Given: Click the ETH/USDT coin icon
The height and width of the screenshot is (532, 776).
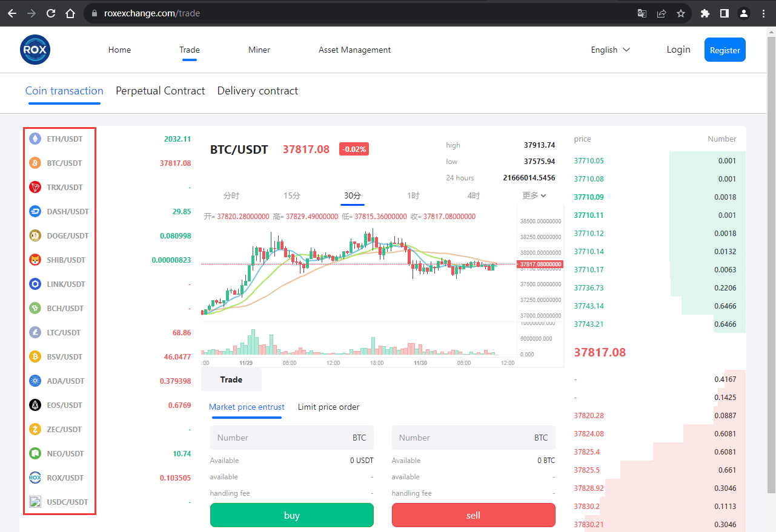Looking at the screenshot, I should [x=35, y=139].
